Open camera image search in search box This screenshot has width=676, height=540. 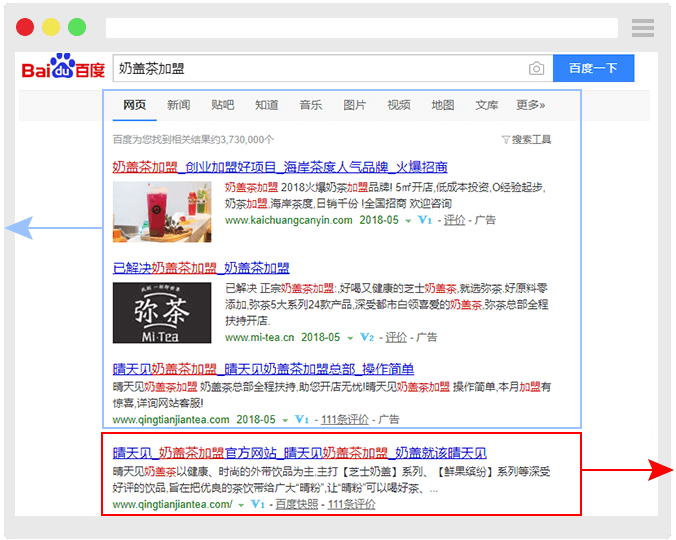click(x=537, y=69)
